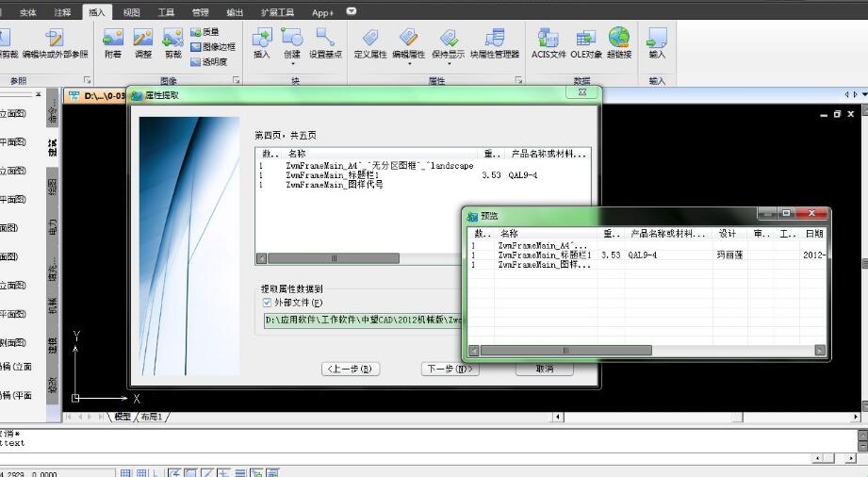The height and width of the screenshot is (477, 868).
Task: Select the ZwmFrameMain_图样代号 row in wizard list
Action: pyautogui.click(x=335, y=185)
